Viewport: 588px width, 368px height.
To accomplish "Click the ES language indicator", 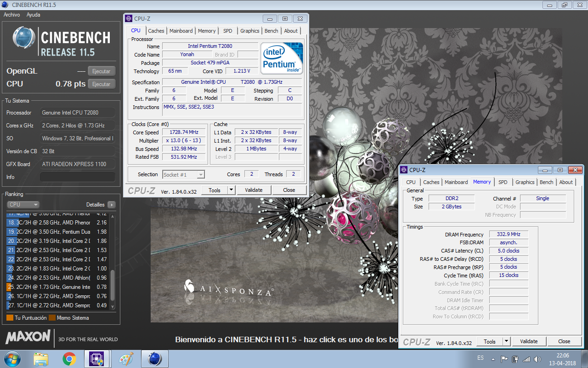I will pyautogui.click(x=481, y=358).
